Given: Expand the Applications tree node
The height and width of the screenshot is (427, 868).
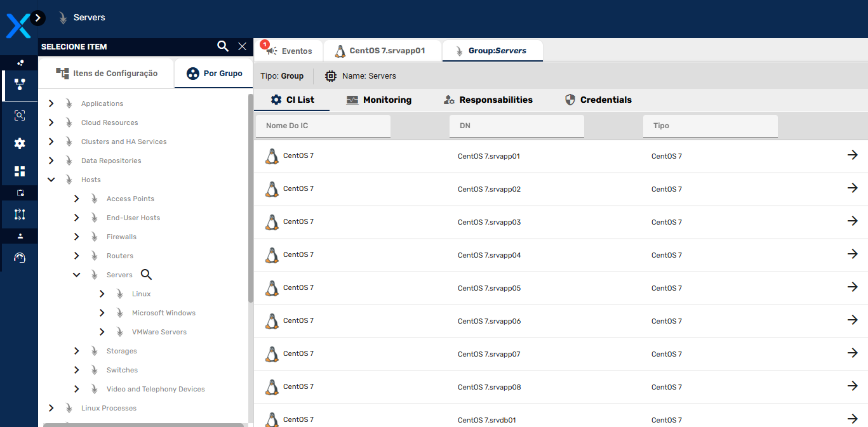Looking at the screenshot, I should coord(51,103).
